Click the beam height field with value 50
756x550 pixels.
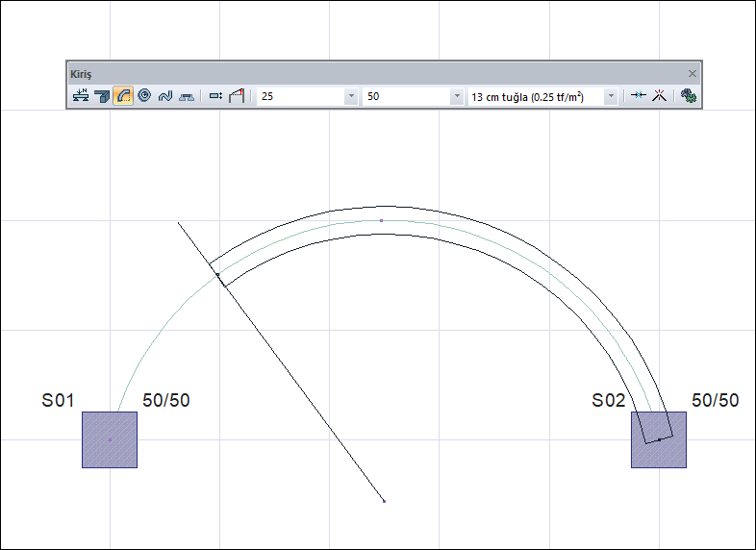pos(404,96)
